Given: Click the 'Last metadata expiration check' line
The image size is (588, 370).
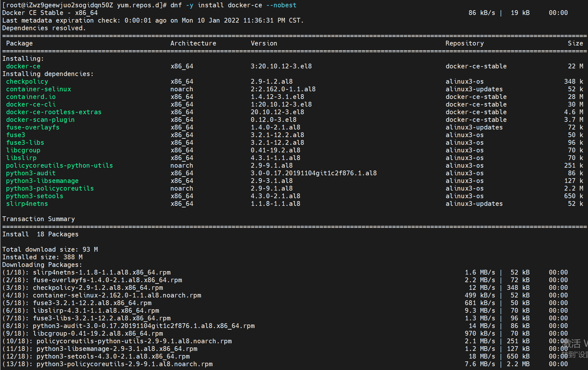Looking at the screenshot, I should [153, 20].
